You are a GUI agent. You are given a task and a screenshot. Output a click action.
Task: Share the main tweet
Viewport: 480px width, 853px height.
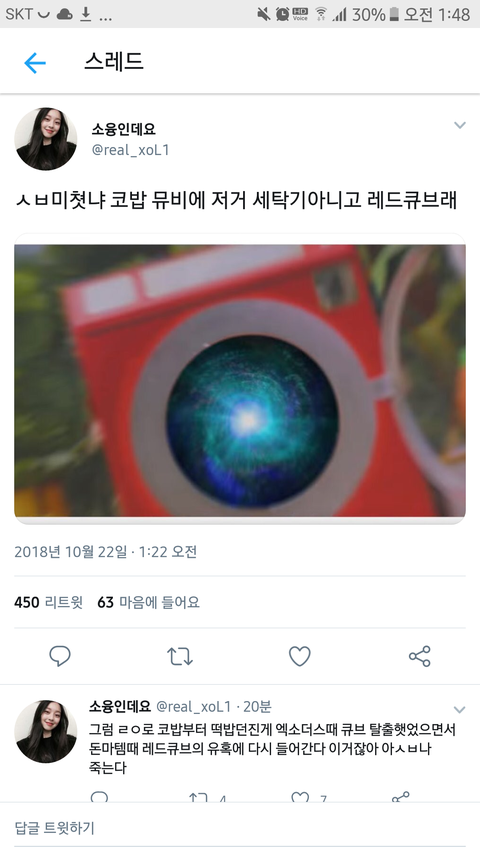pos(420,656)
